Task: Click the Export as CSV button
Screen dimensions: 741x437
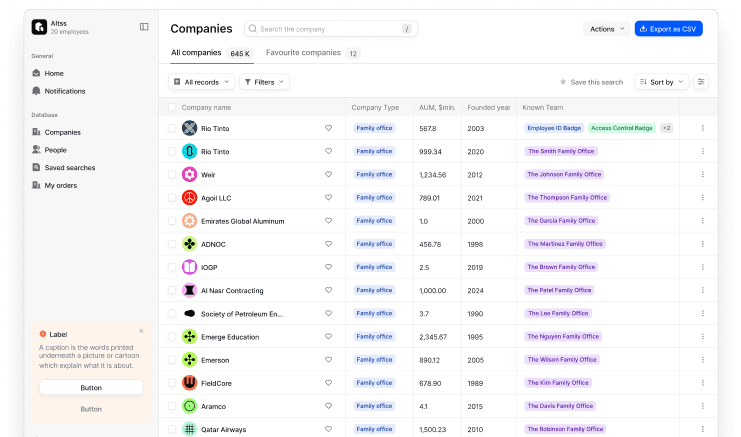Action: (x=668, y=29)
